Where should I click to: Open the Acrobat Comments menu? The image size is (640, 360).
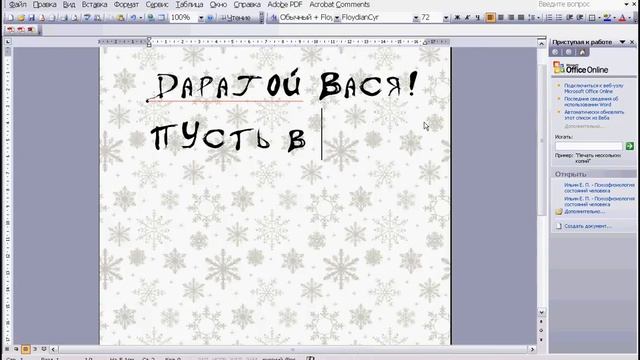tap(339, 4)
